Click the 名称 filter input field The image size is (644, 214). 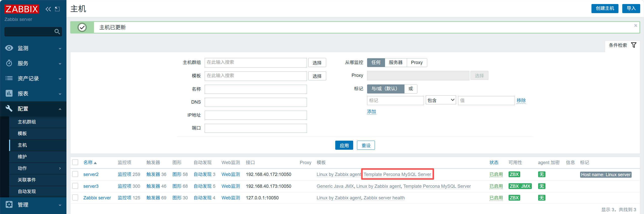point(256,89)
